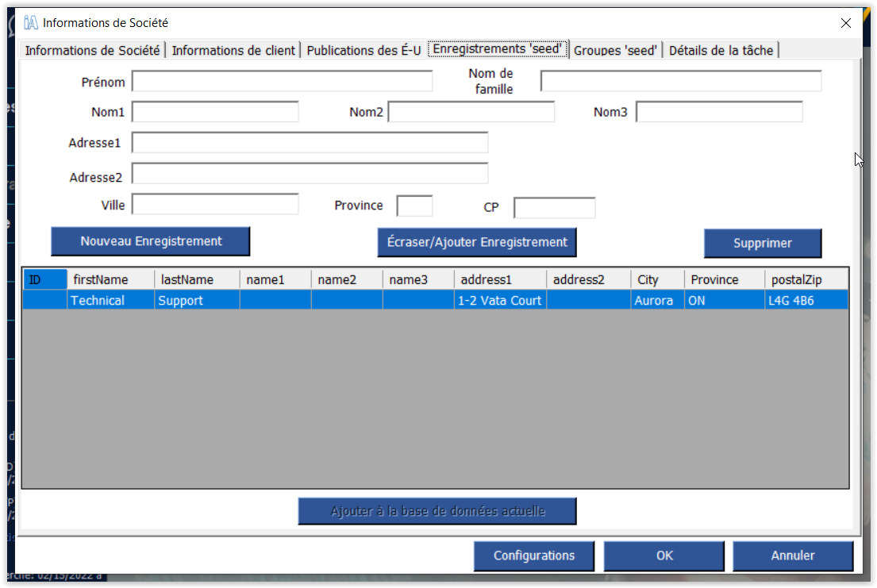Click the postalZip column header
This screenshot has height=588, width=877.
[x=806, y=279]
